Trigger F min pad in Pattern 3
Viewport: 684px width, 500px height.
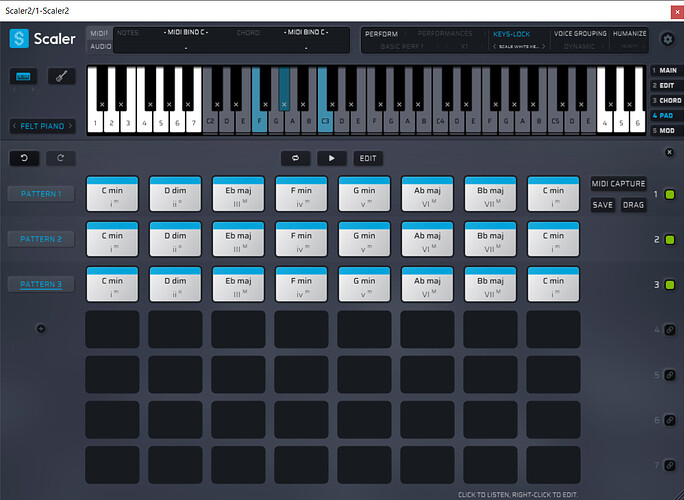(301, 284)
